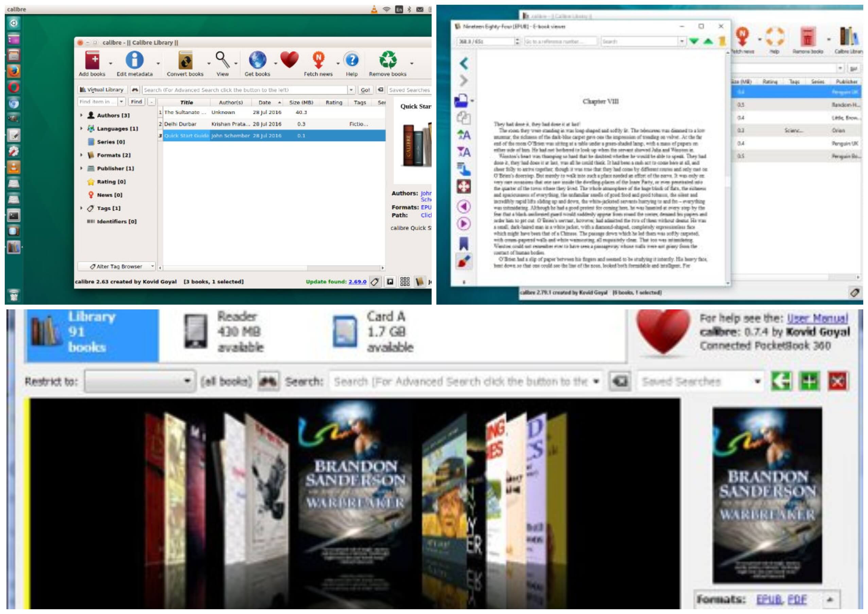The width and height of the screenshot is (868, 614).
Task: Expand the Languages [1] category
Action: click(x=81, y=128)
